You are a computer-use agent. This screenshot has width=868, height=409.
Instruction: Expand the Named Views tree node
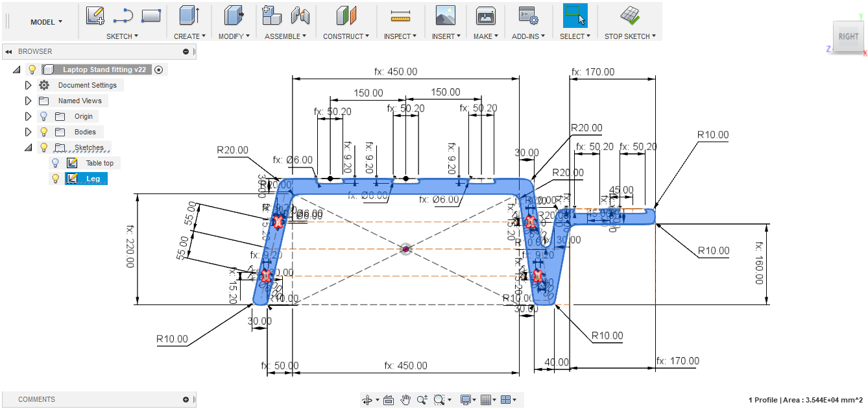tap(28, 101)
